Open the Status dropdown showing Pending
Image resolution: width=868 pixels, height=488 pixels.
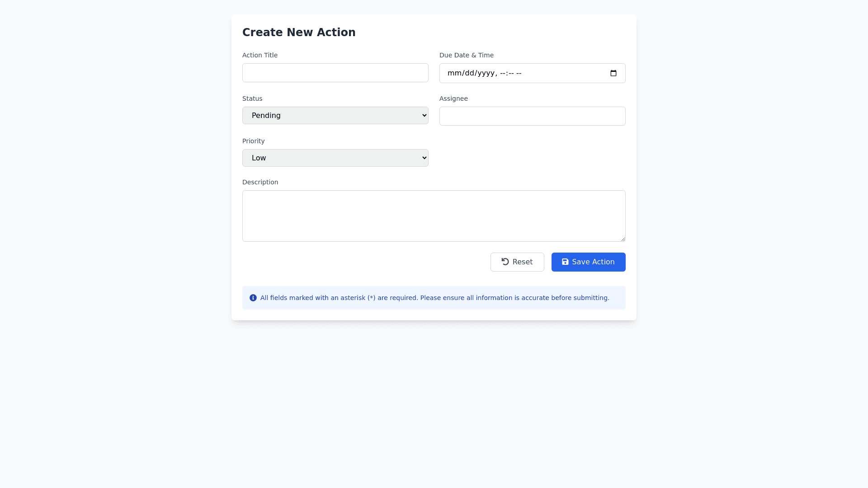coord(335,115)
